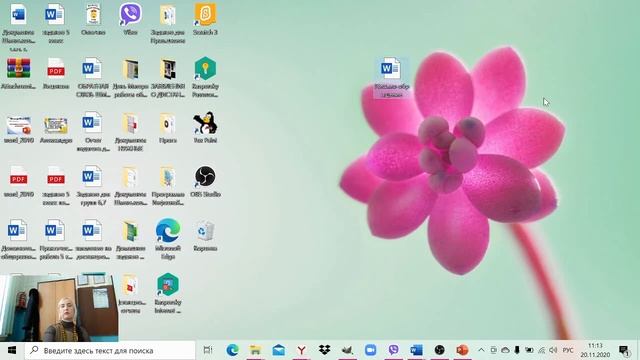Switch to Viber in the taskbar
This screenshot has height=360, width=640.
tap(393, 350)
